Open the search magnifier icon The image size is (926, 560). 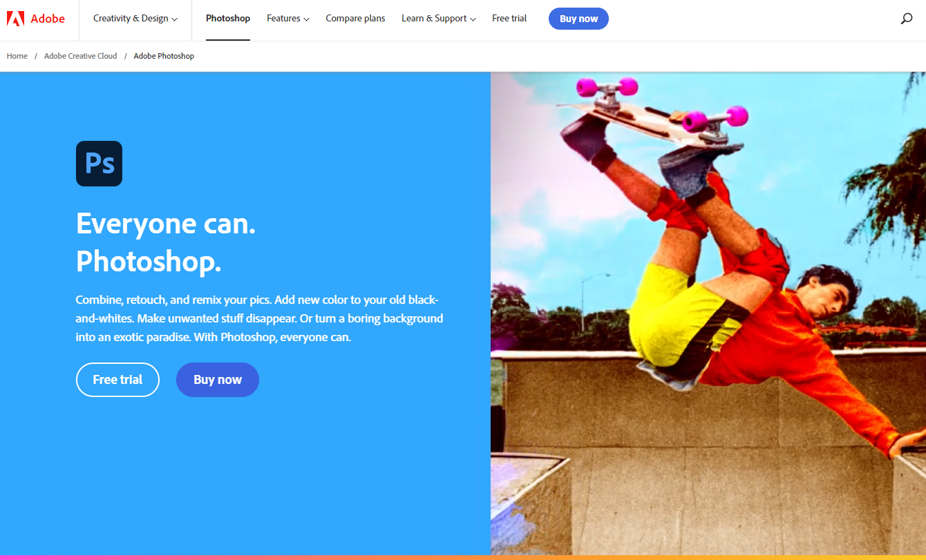coord(907,19)
